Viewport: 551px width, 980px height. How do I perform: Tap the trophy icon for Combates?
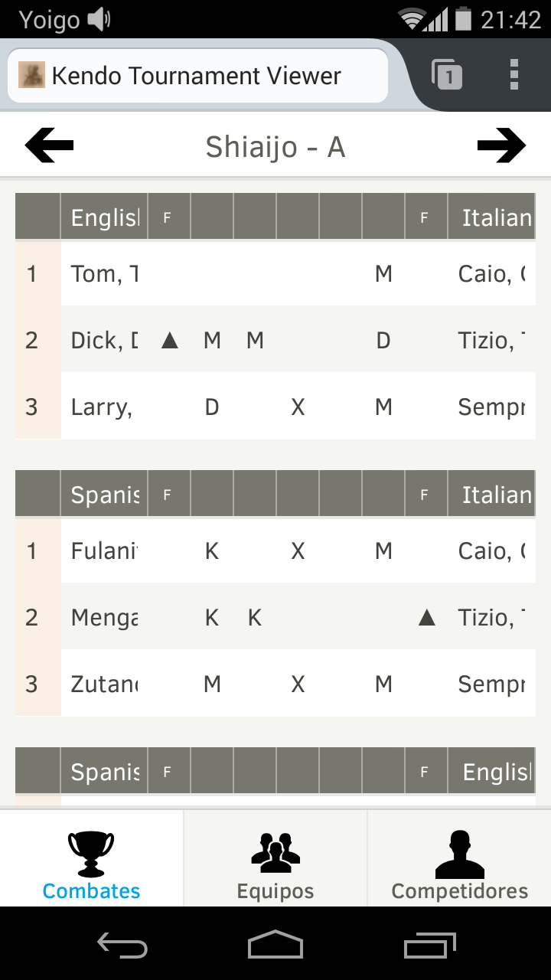coord(91,853)
